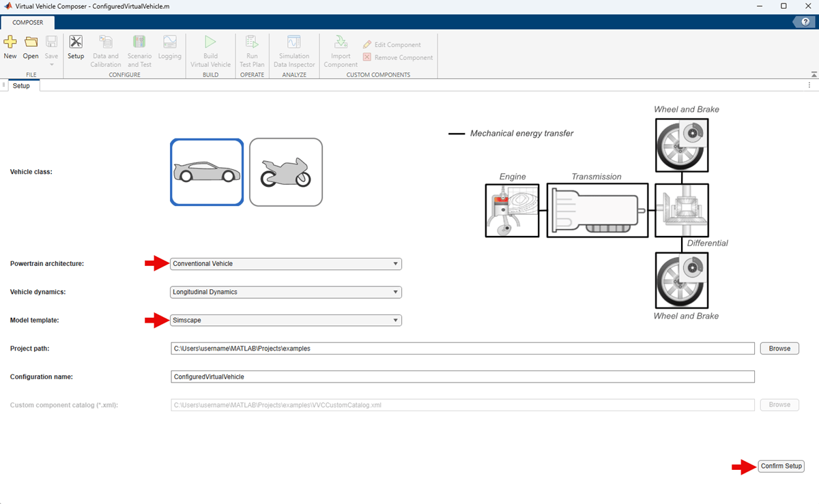819x504 pixels.
Task: Click the 'Model template:' label
Action: [34, 320]
